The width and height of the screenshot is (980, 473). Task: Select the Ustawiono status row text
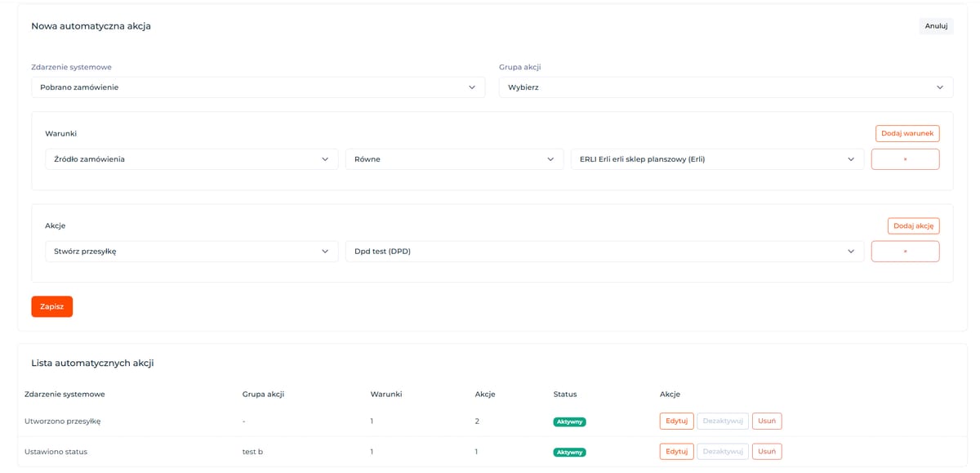coord(56,452)
